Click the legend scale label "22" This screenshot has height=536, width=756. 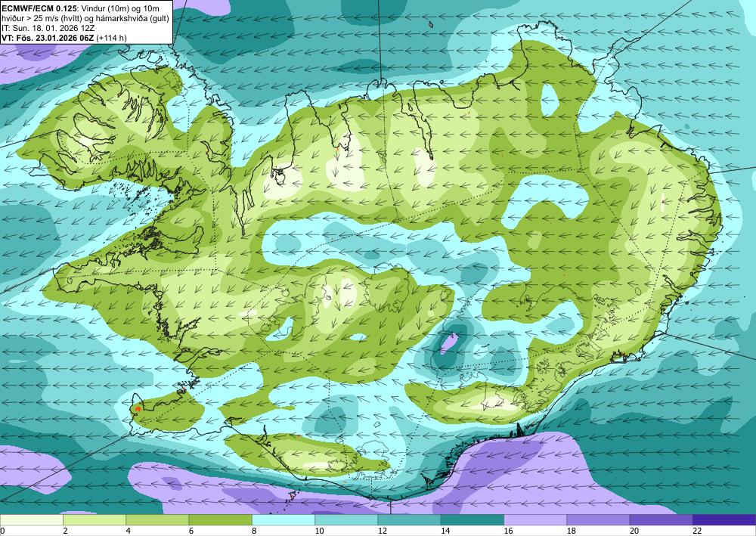tap(697, 531)
